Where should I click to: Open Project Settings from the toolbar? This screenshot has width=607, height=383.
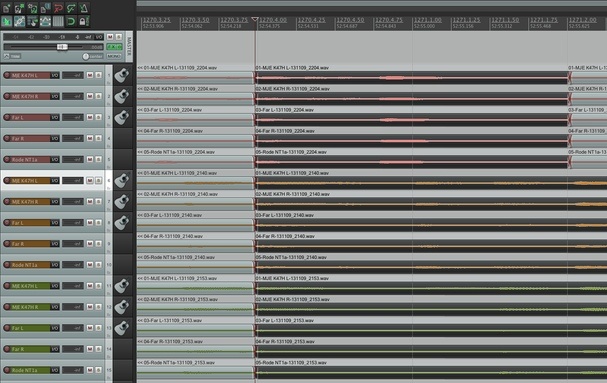pyautogui.click(x=45, y=8)
